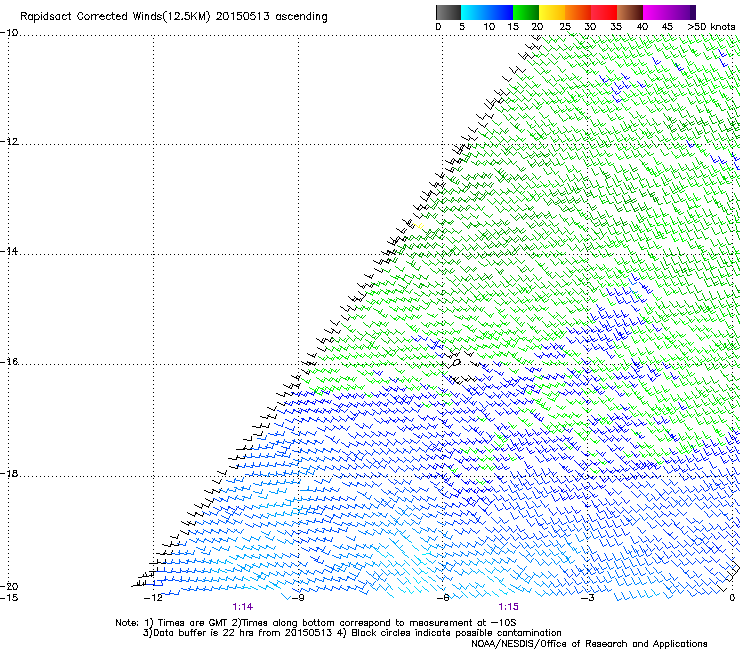Click the lone yellow wind barb
The width and height of the screenshot is (740, 650).
420,227
